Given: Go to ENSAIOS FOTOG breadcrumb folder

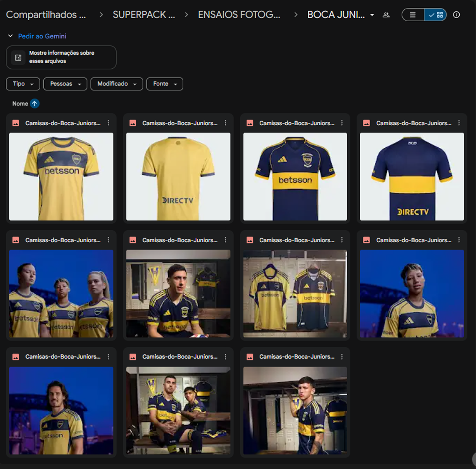Looking at the screenshot, I should click(239, 15).
